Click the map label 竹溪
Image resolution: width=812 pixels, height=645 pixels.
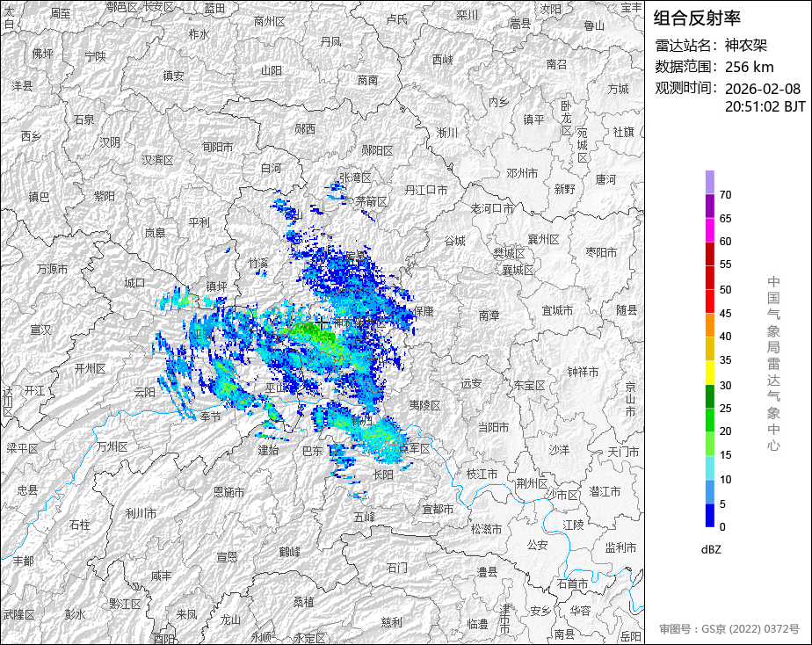point(257,264)
